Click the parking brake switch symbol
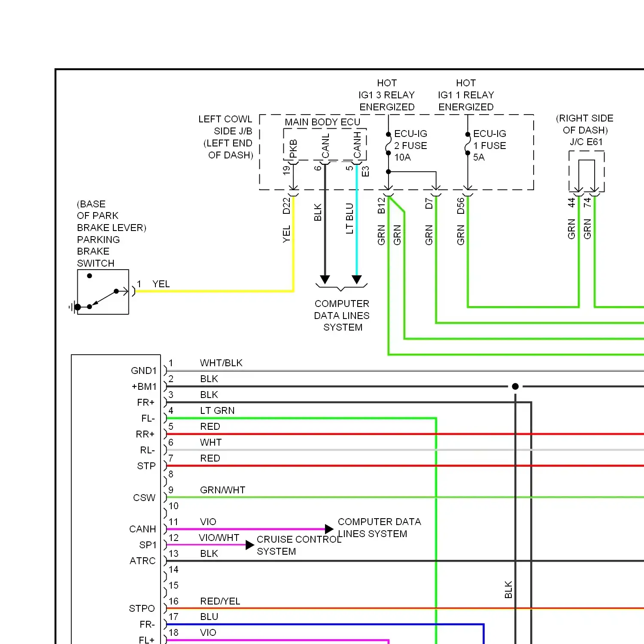Viewport: 644px width, 644px height. (103, 292)
